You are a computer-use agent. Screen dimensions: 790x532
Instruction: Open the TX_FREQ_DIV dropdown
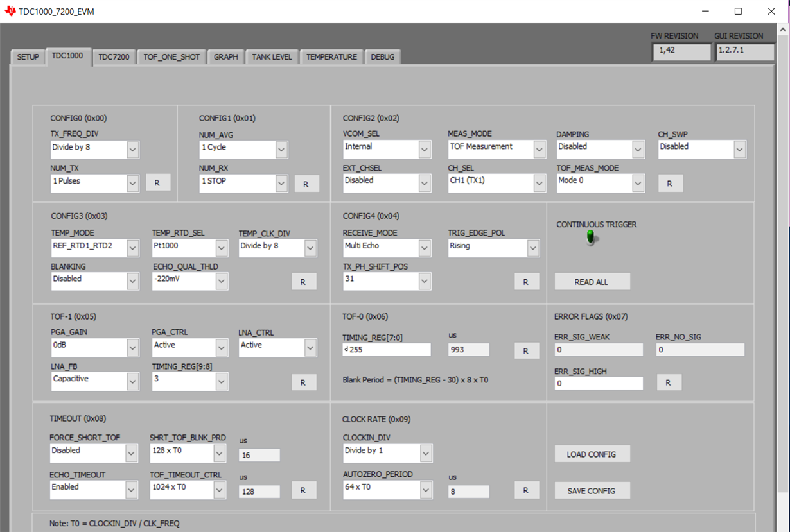point(95,150)
